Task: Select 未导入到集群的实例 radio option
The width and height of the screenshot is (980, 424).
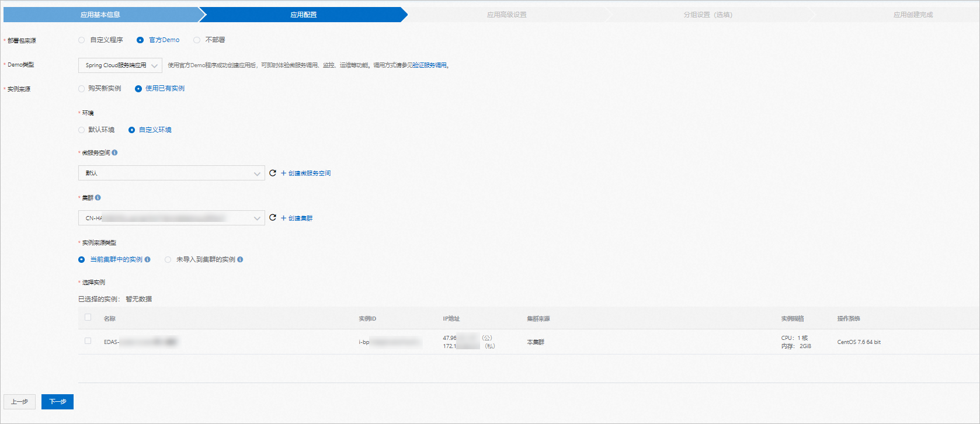Action: pyautogui.click(x=168, y=259)
